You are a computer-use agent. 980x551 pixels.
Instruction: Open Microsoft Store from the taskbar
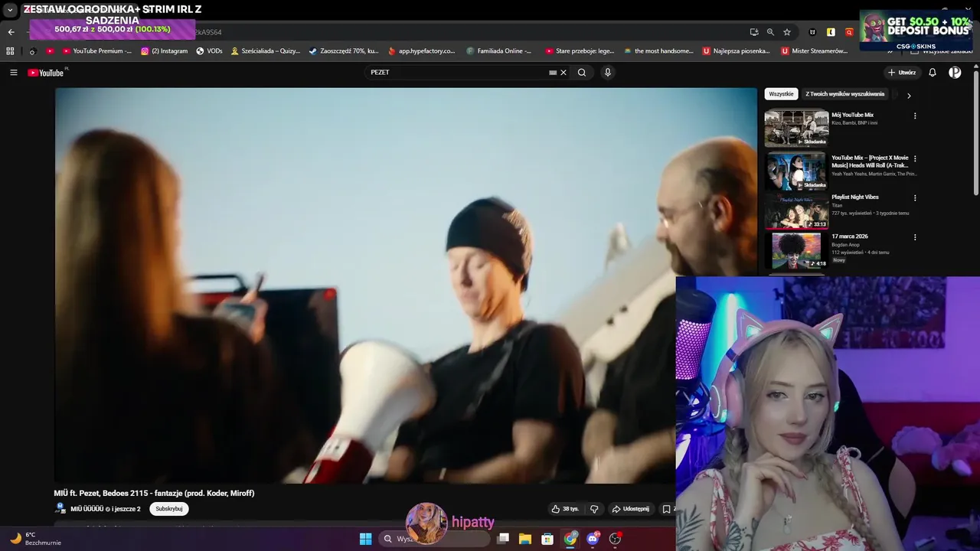pos(547,539)
